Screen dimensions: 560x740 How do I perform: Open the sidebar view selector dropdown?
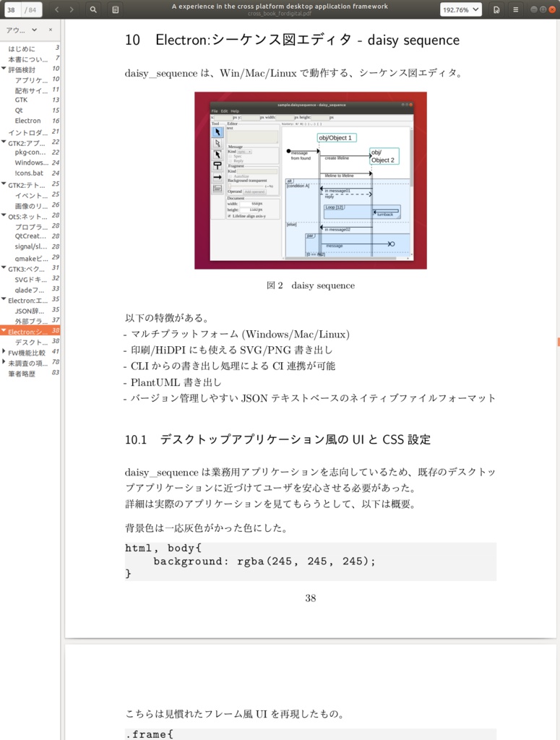pos(22,30)
